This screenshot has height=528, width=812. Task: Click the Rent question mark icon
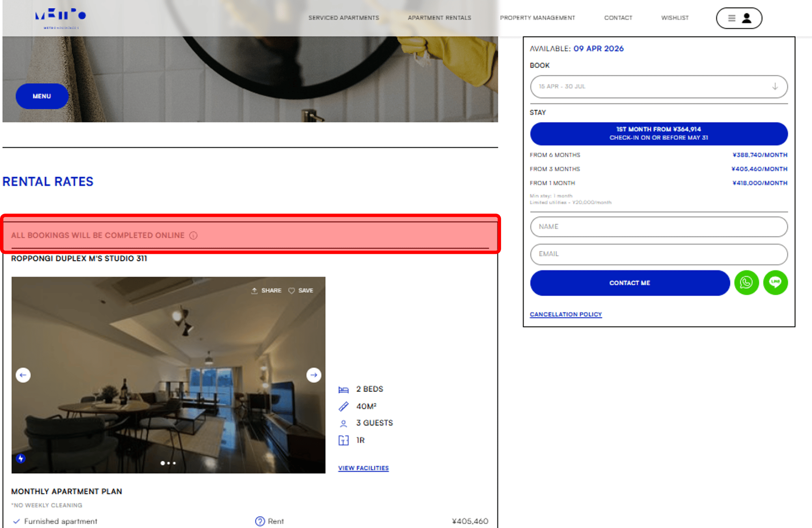pyautogui.click(x=260, y=521)
